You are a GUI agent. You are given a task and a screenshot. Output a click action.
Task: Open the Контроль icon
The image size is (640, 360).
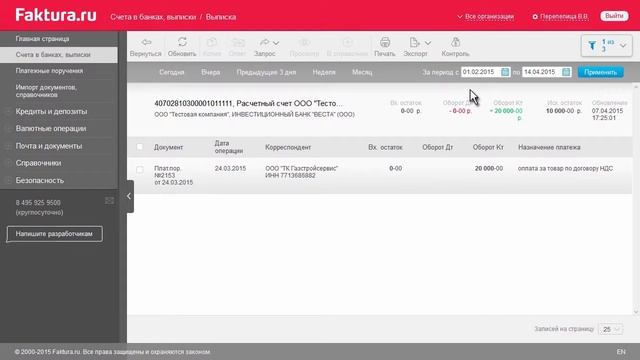coord(456,42)
